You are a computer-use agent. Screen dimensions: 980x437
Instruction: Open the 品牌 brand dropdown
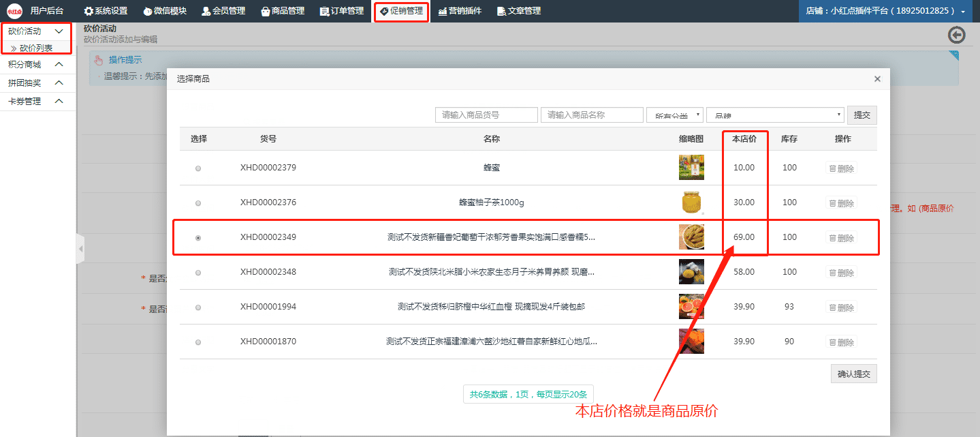775,115
